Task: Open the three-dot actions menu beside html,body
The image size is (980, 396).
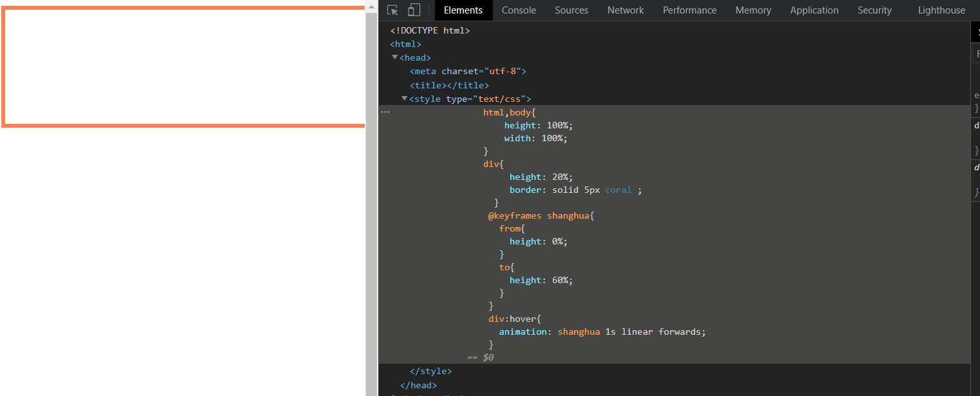Action: (x=385, y=112)
